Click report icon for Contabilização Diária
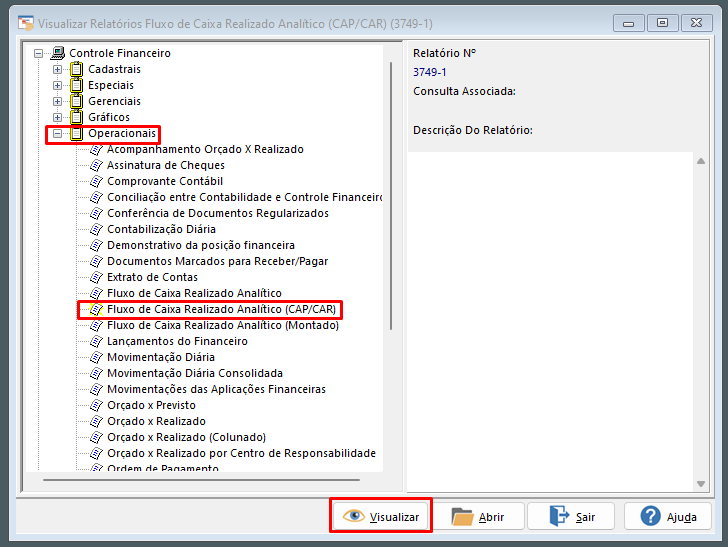 tap(96, 229)
